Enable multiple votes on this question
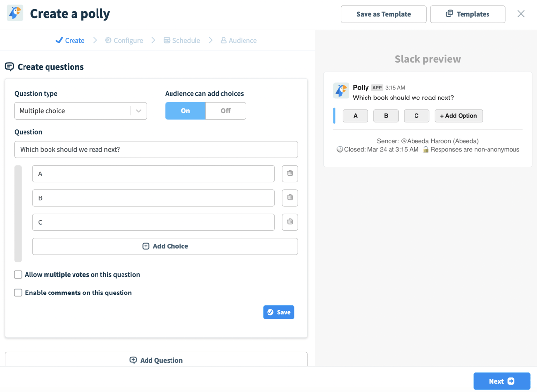Image resolution: width=537 pixels, height=392 pixels. coord(18,274)
